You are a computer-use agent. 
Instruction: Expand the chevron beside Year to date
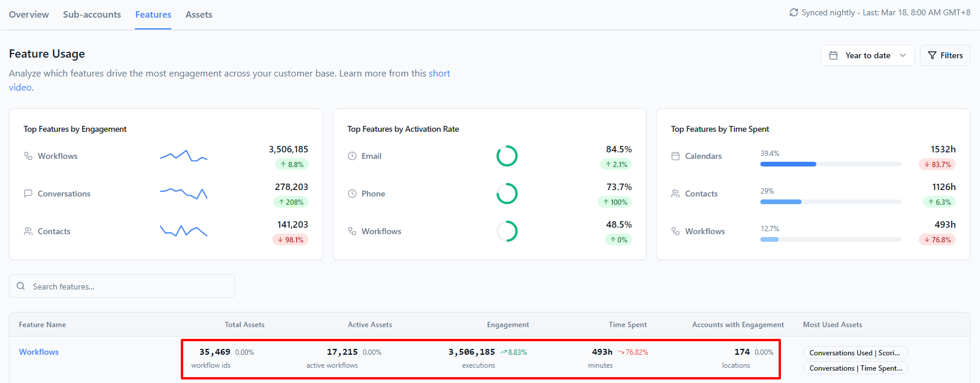pos(903,55)
